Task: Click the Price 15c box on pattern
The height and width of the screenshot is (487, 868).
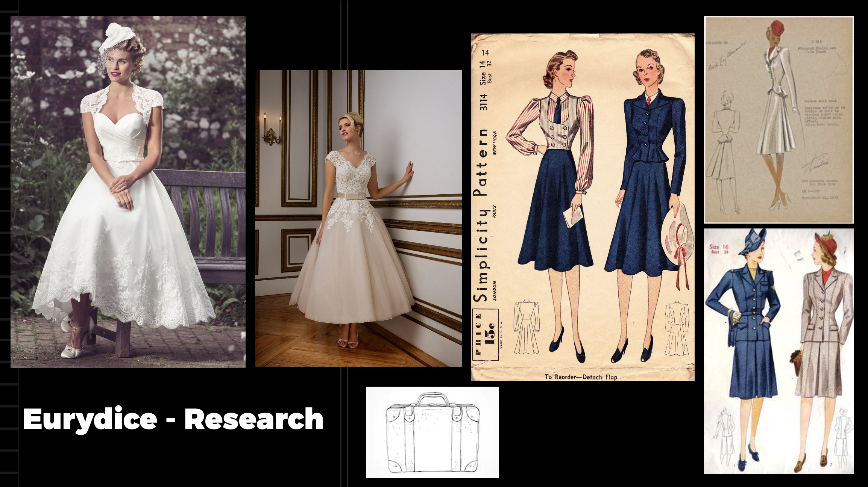Action: (x=486, y=334)
